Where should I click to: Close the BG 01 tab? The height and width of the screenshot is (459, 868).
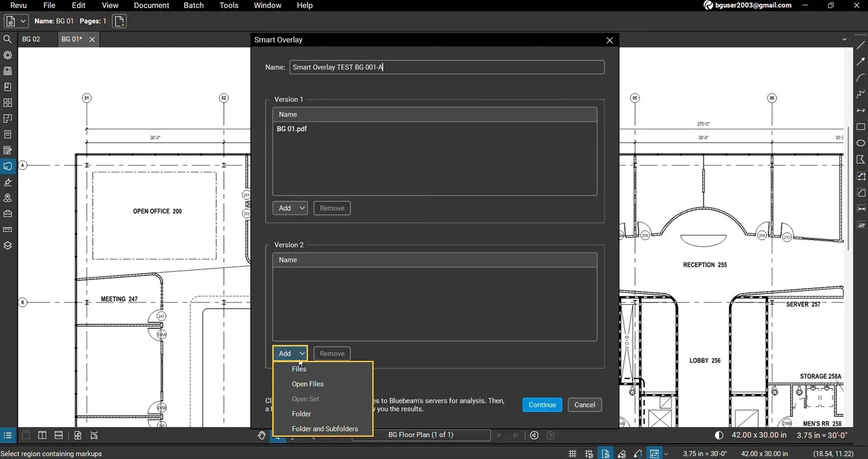pos(92,39)
